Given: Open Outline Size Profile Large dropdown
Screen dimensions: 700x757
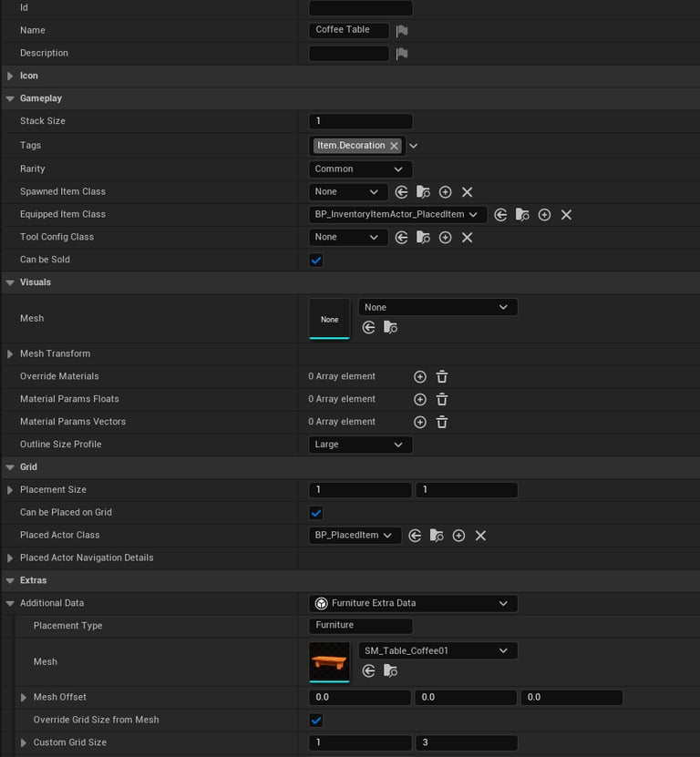Looking at the screenshot, I should (360, 445).
